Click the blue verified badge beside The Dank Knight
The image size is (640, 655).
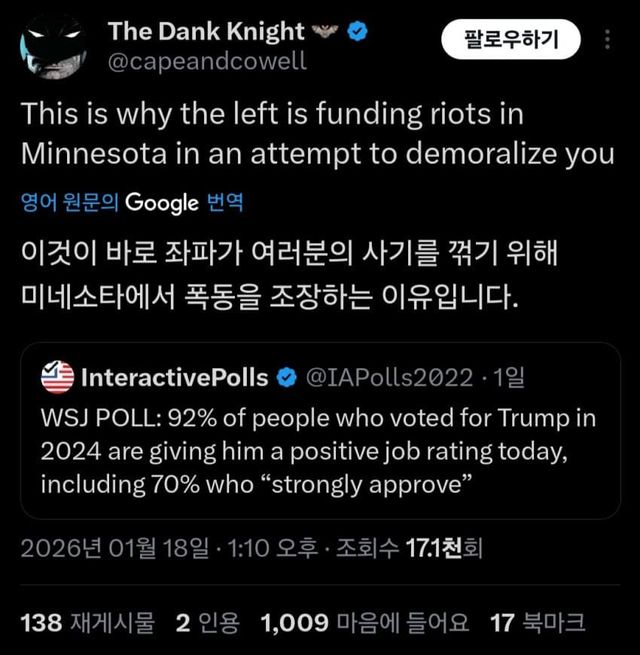(357, 32)
